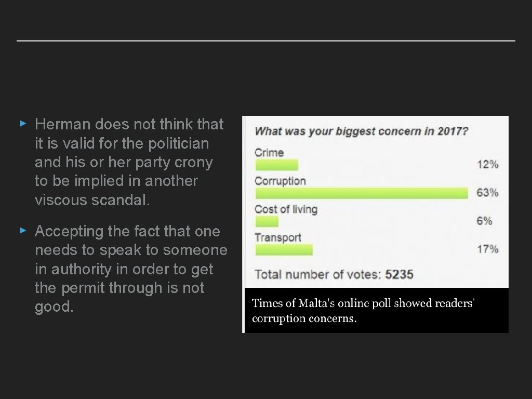Screen dimensions: 532x399
Task: Click the 6% percentage label
Action: [484, 221]
